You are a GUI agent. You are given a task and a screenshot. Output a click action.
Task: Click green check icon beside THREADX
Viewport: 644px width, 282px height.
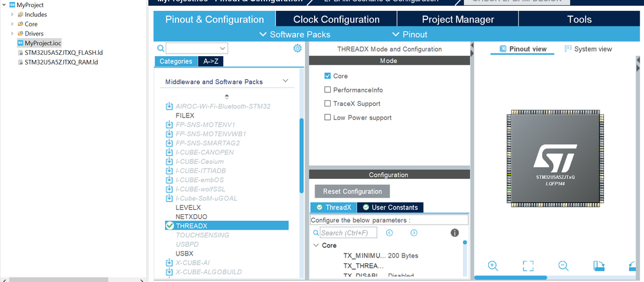pos(170,226)
